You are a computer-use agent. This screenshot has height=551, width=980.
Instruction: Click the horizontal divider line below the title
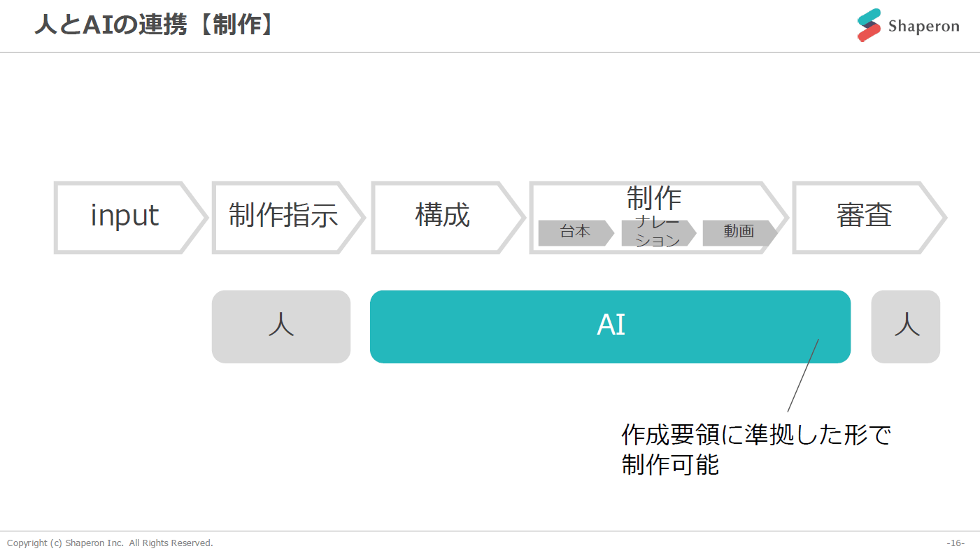pos(490,52)
